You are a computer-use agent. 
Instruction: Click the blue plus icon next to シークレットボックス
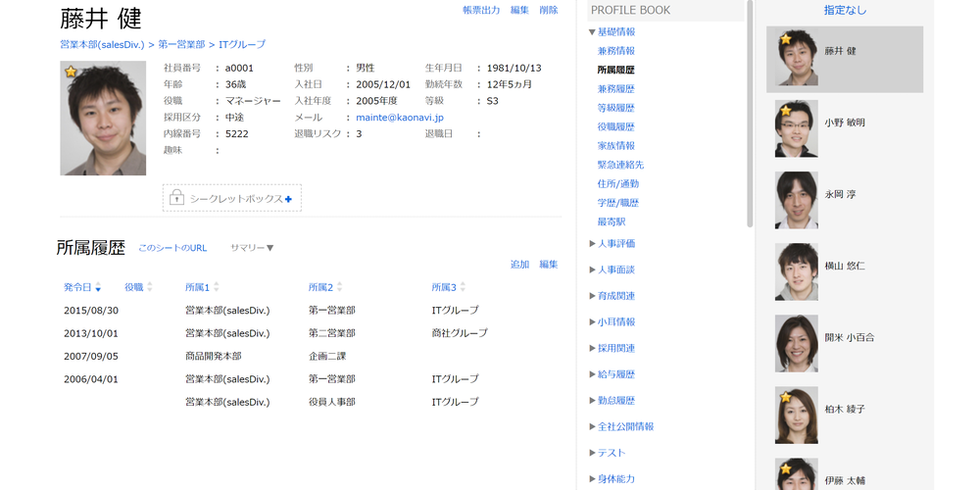pos(288,199)
